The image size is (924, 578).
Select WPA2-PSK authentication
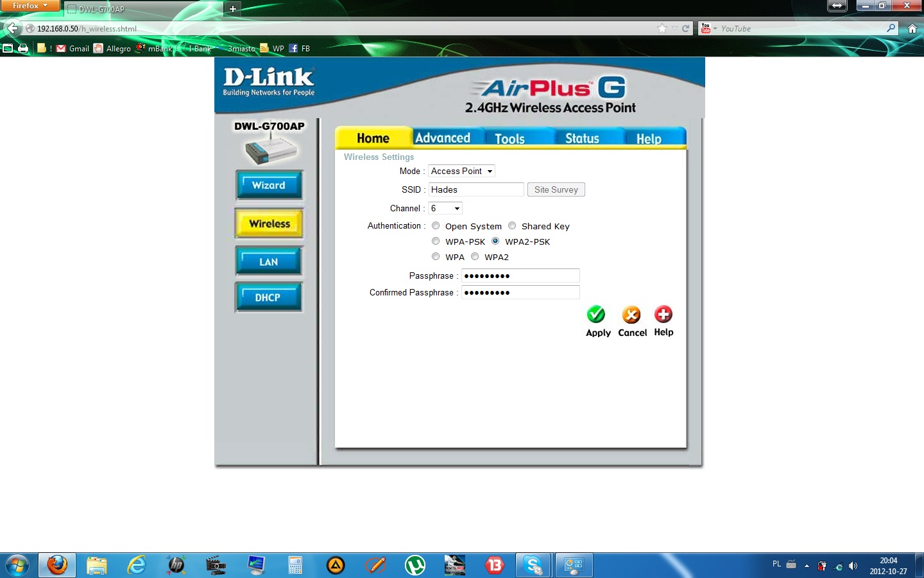click(x=495, y=241)
